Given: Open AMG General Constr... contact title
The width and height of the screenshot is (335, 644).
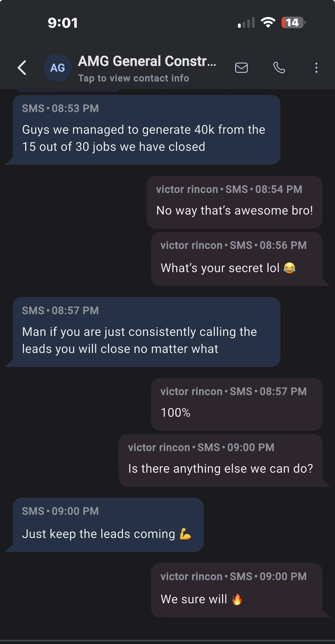Looking at the screenshot, I should (x=147, y=61).
